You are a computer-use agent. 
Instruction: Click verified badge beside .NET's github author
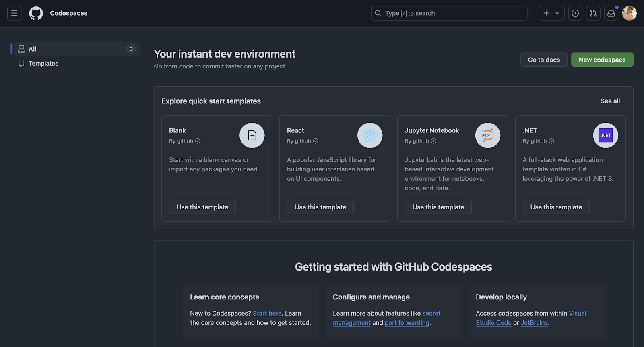click(x=551, y=141)
